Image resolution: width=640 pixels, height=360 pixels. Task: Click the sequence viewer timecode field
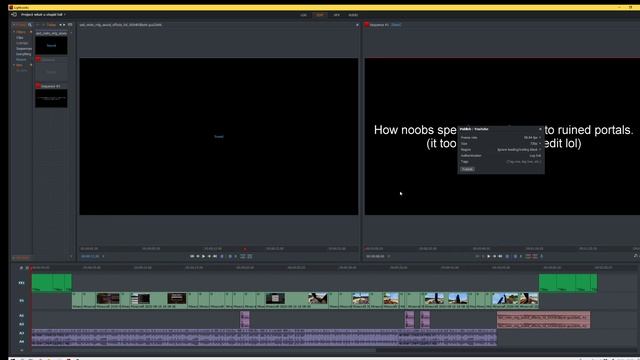click(375, 256)
